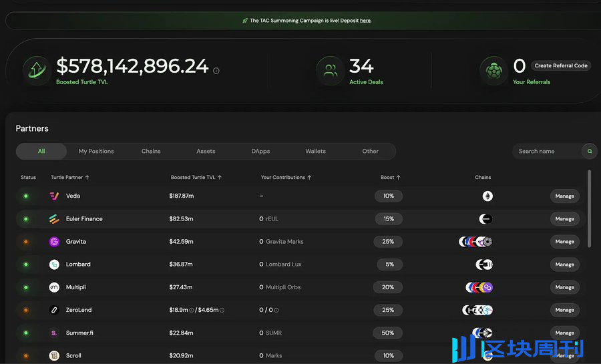
Task: Click Manage button for Multipli
Action: coord(564,287)
